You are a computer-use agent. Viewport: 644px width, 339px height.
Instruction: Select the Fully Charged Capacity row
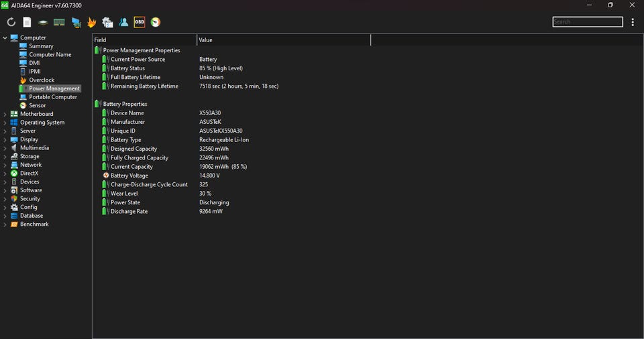(165, 158)
